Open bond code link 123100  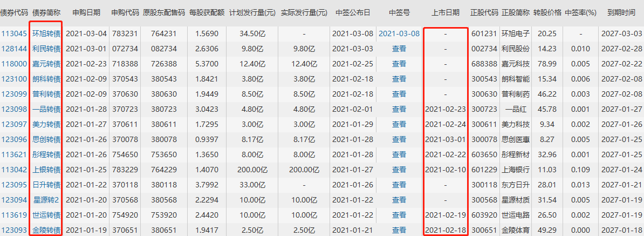coord(14,79)
